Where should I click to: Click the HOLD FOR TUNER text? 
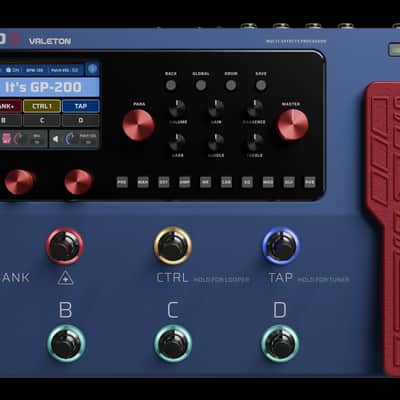(323, 280)
